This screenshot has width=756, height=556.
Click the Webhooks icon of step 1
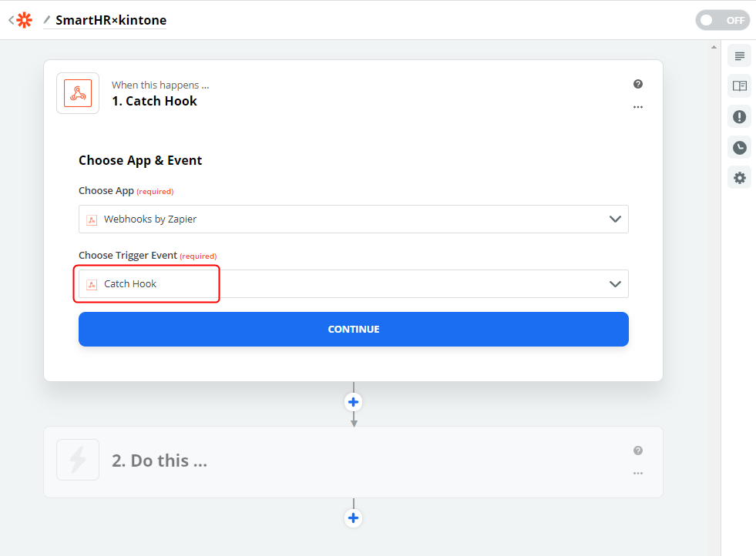[x=78, y=93]
